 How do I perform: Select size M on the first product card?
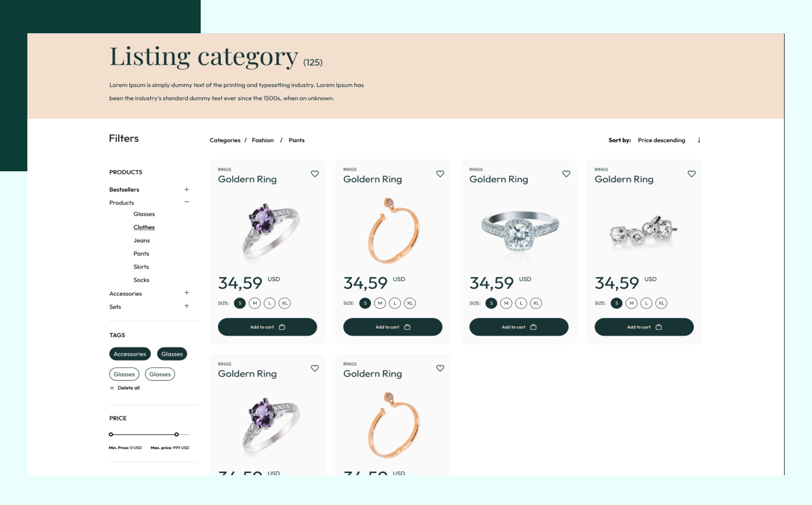[x=255, y=303]
